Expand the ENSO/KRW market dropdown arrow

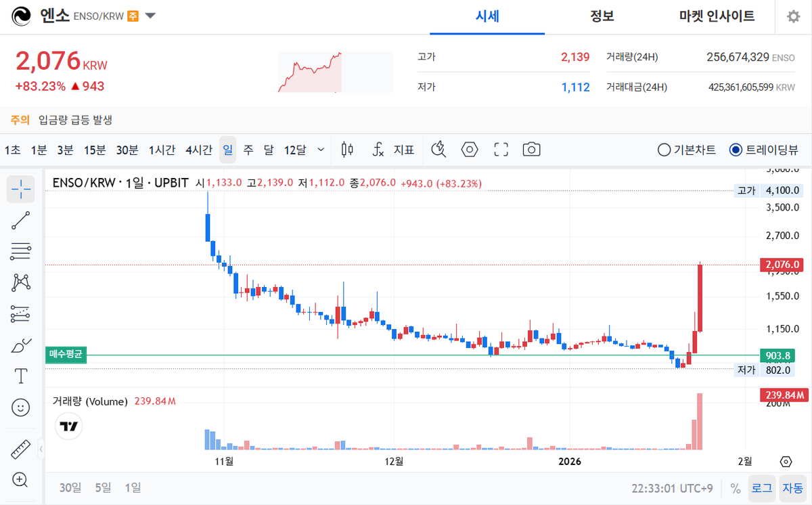click(150, 16)
